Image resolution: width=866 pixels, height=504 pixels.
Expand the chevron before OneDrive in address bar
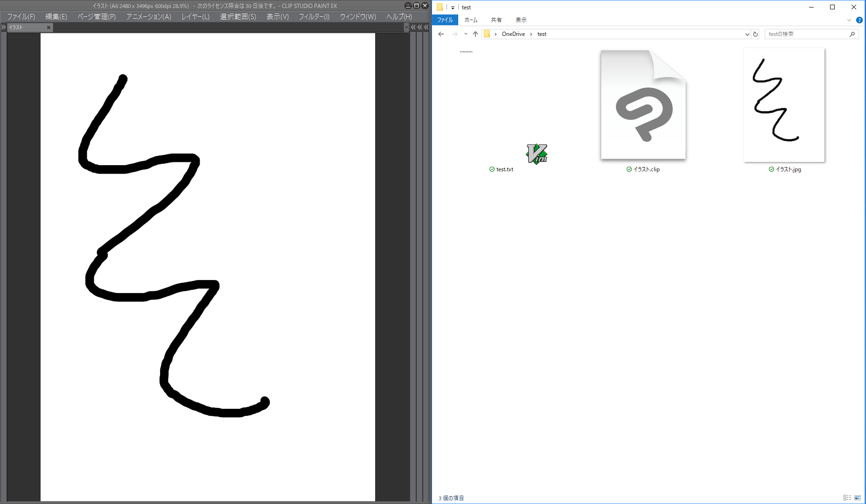[x=496, y=34]
